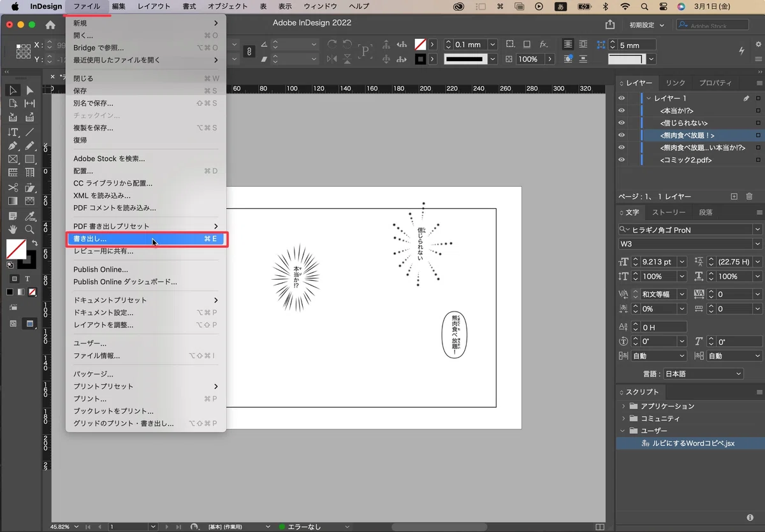Screen dimensions: 765x532
Task: Click create new layer icon
Action: (734, 196)
